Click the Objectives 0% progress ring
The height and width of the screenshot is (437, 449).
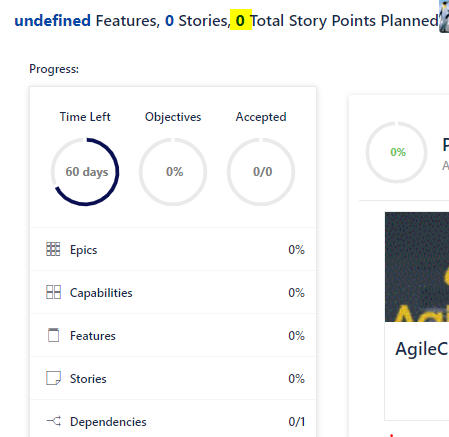(x=173, y=172)
